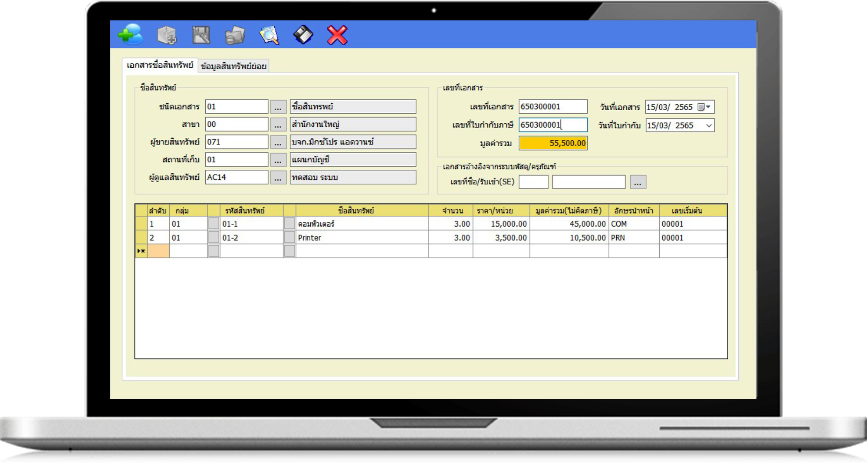Image resolution: width=868 pixels, height=464 pixels.
Task: Toggle the checkbox before asset code 01-1
Action: coord(214,224)
